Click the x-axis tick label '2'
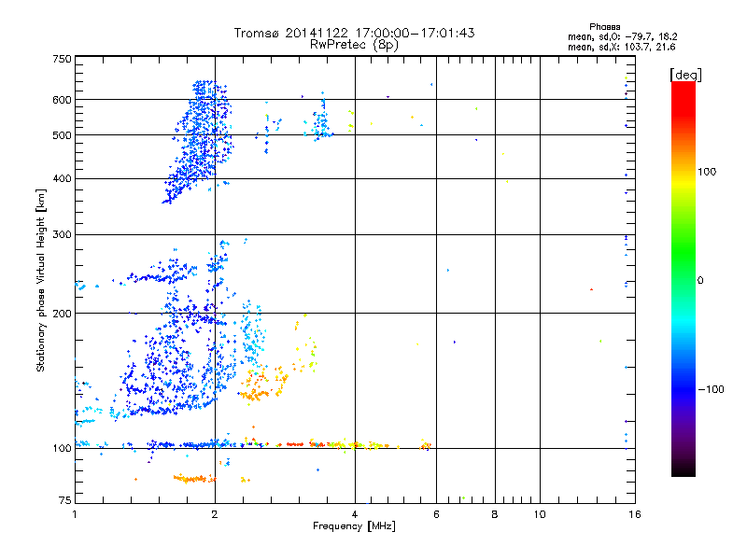This screenshot has width=747, height=560. coord(215,514)
